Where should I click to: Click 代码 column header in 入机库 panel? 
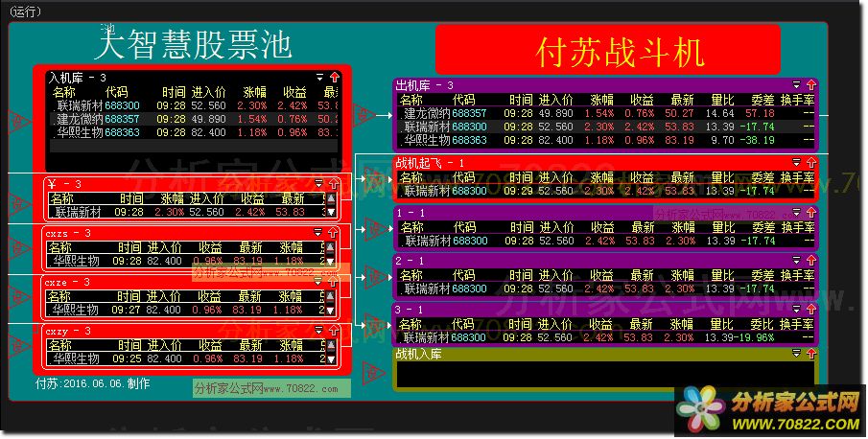tap(117, 92)
